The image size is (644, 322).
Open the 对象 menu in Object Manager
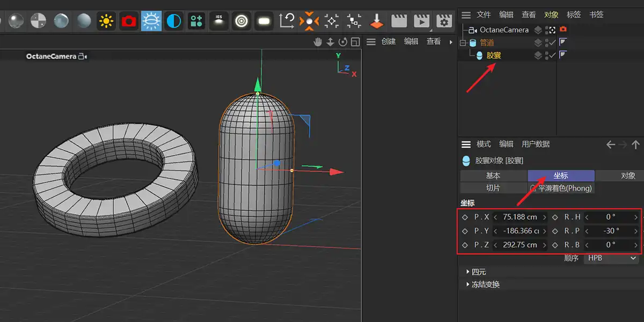click(x=551, y=14)
